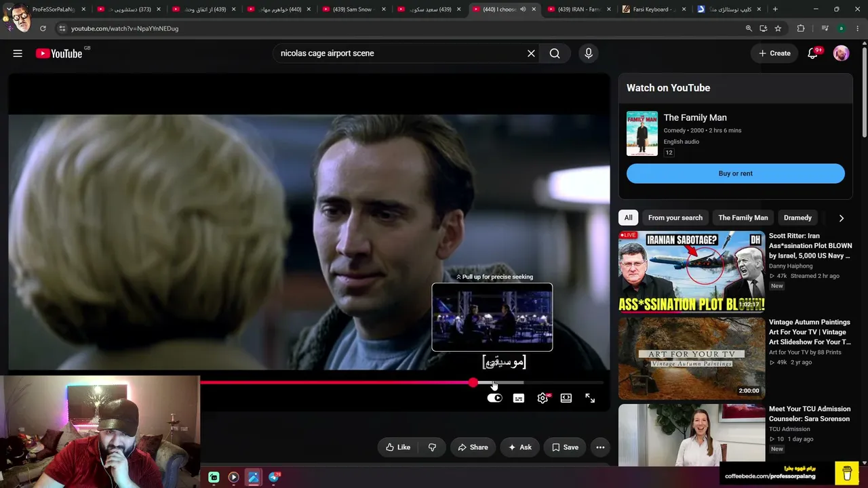Share this video
This screenshot has width=868, height=488.
pos(473,447)
